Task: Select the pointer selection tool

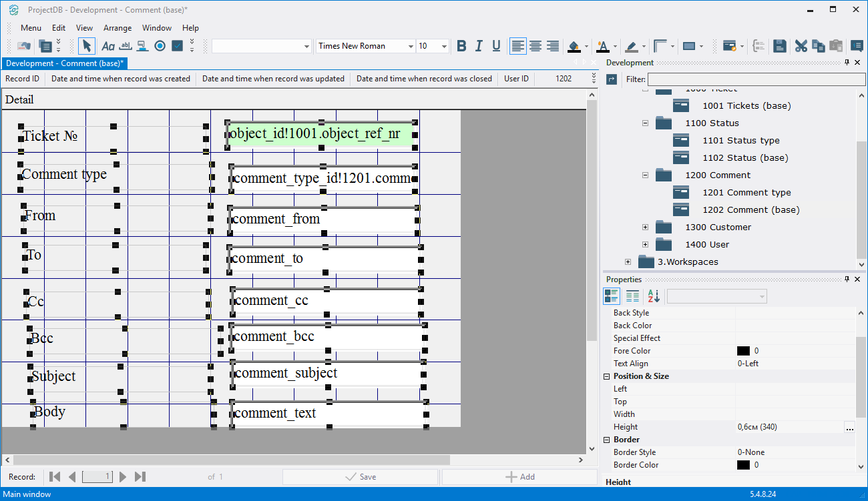Action: [x=86, y=46]
